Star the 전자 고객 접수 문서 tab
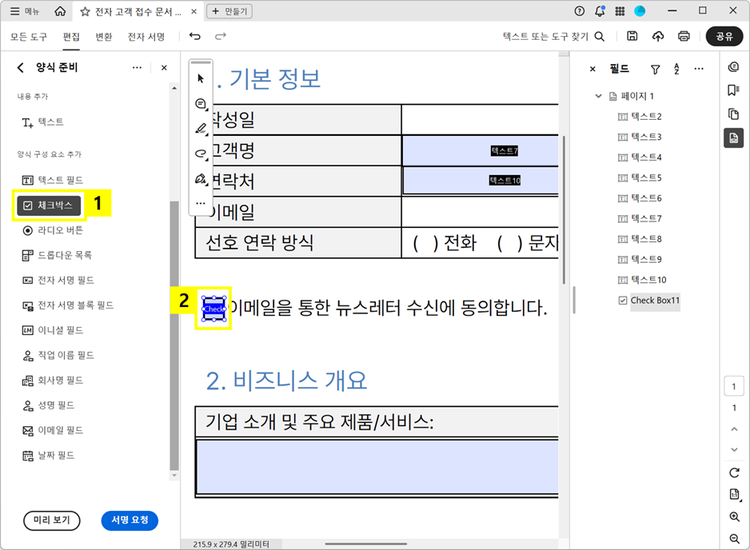The height and width of the screenshot is (550, 750). click(85, 11)
